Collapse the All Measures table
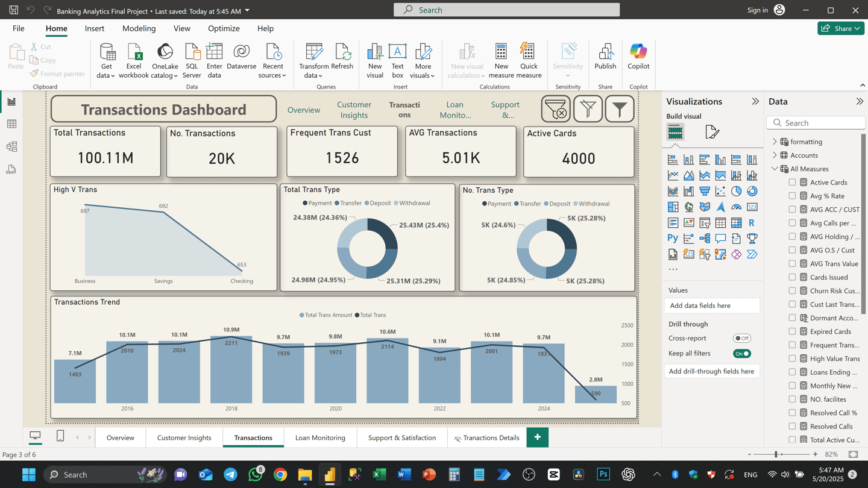 (775, 169)
